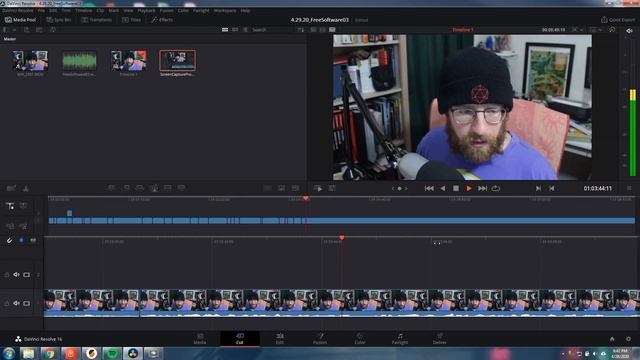The image size is (640, 360).
Task: Play in reverse
Action: [443, 188]
